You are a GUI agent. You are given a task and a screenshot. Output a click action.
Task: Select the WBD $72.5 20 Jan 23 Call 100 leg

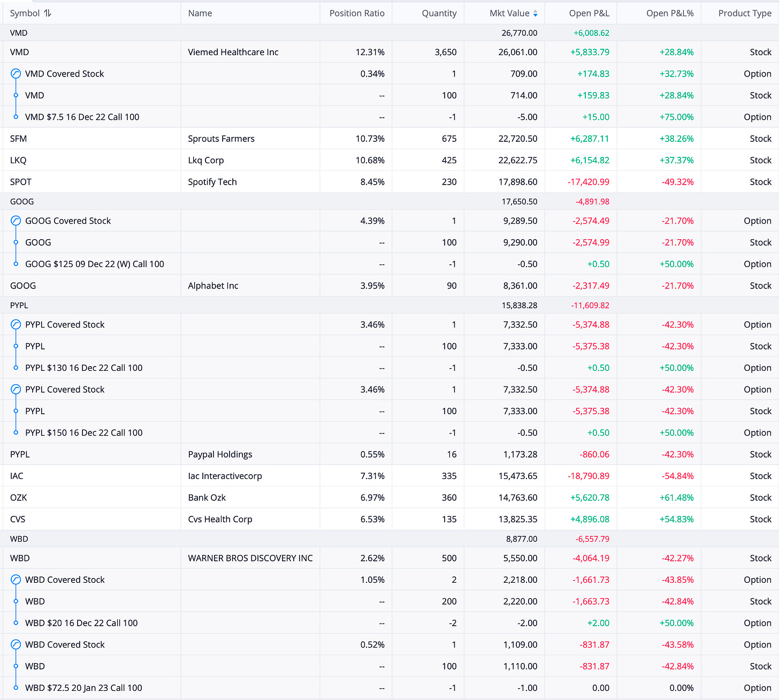[83, 688]
